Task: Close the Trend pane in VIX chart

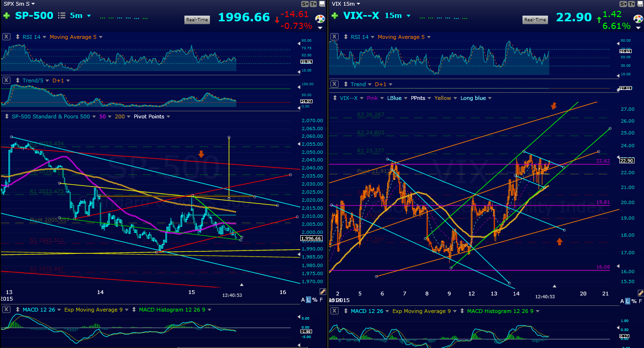Action: coord(335,84)
